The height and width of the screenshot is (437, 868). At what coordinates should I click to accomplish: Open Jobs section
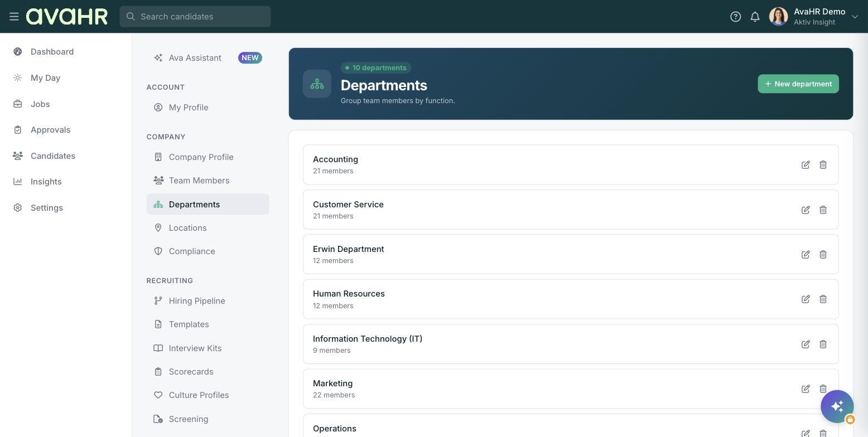(x=40, y=104)
